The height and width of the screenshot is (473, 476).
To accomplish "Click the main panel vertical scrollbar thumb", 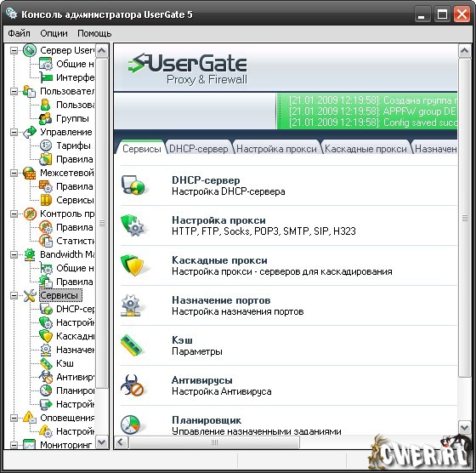I will coord(464,218).
